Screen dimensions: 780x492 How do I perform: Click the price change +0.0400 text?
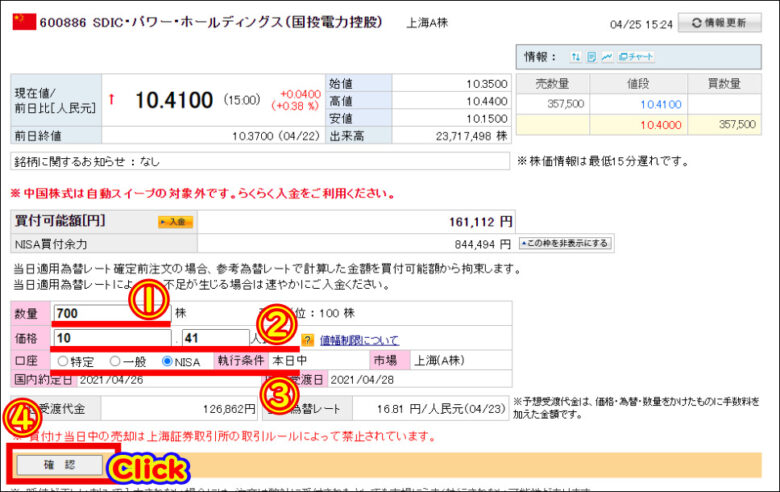pos(300,94)
